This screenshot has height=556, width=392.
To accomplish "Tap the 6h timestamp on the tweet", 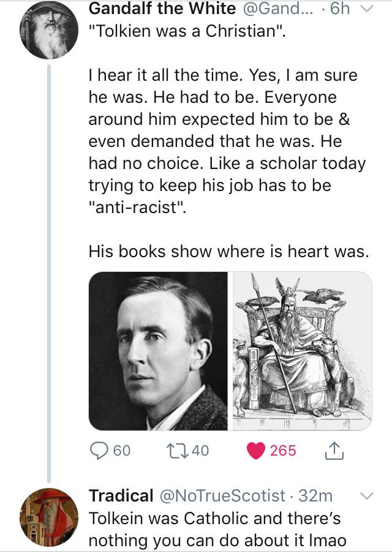I will pos(339,9).
